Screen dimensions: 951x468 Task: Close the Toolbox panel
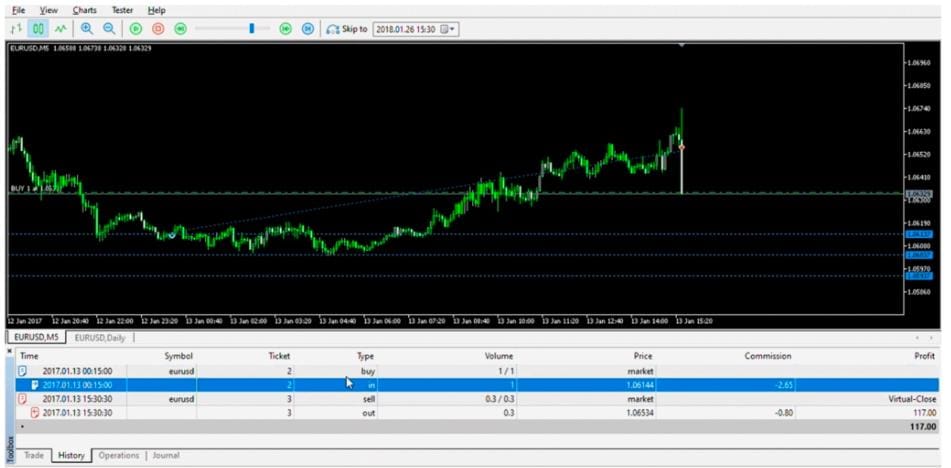click(x=11, y=351)
